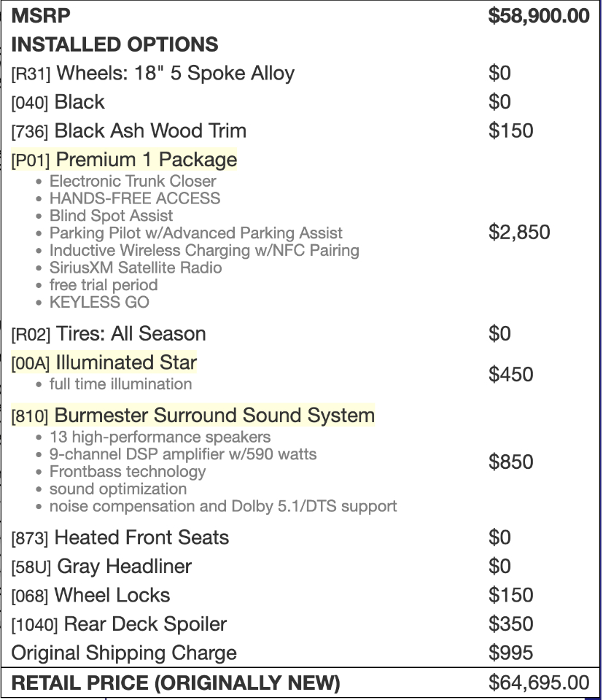Screen dimensions: 603x700
Task: Click the $2,850 Premium package price
Action: point(519,233)
